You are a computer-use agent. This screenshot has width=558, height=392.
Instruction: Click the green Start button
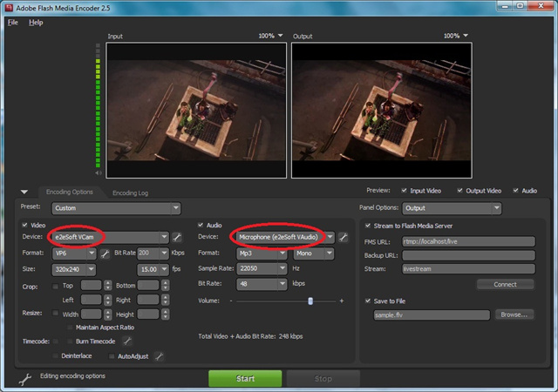[245, 378]
